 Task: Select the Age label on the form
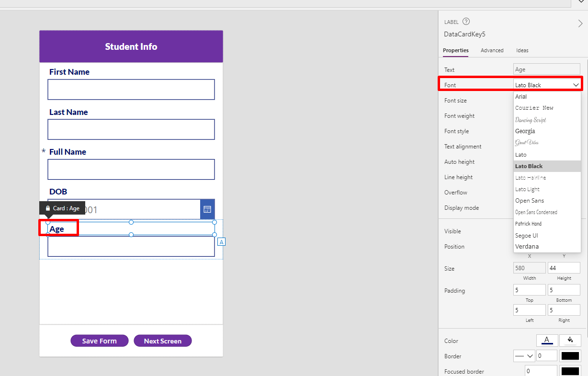(57, 229)
